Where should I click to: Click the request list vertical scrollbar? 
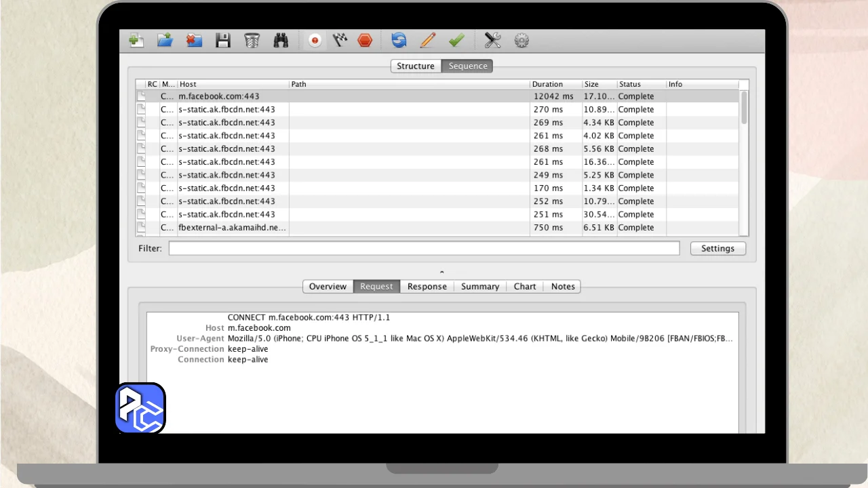coord(744,108)
